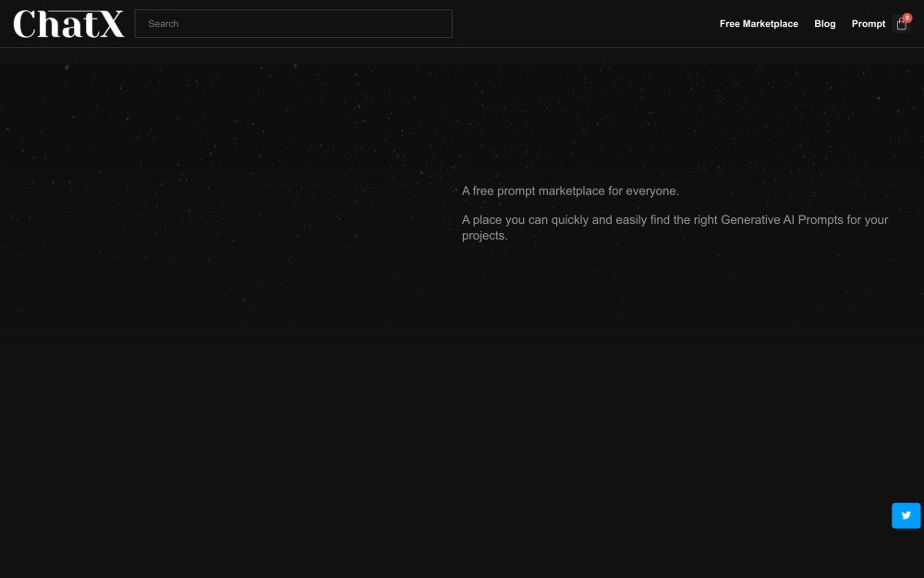This screenshot has width=924, height=578.
Task: Focus the Search input field
Action: click(x=293, y=24)
